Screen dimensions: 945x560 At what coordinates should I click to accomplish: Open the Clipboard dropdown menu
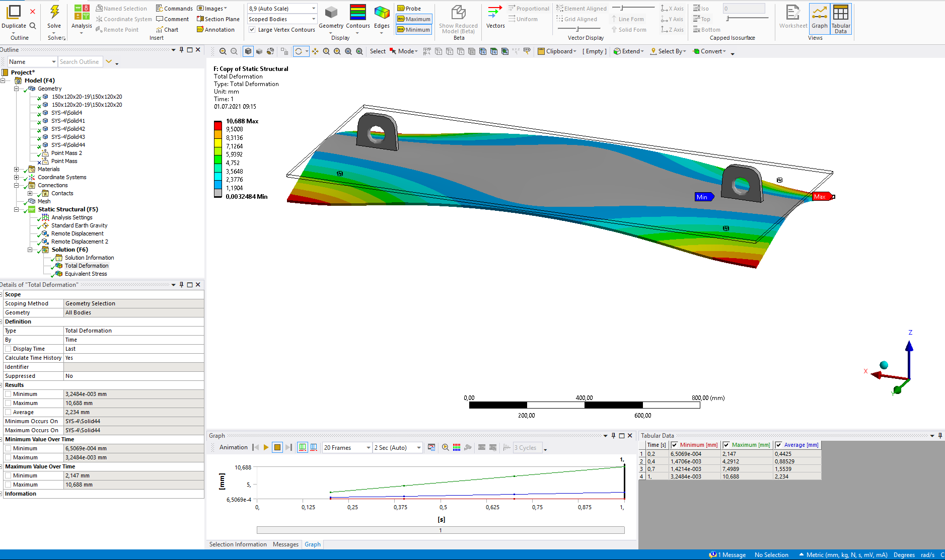point(557,51)
